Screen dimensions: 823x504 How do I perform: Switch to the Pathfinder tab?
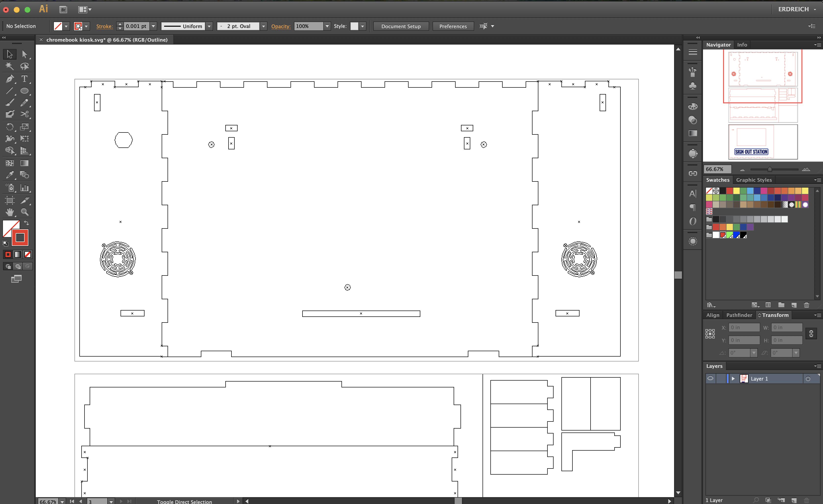(x=739, y=315)
